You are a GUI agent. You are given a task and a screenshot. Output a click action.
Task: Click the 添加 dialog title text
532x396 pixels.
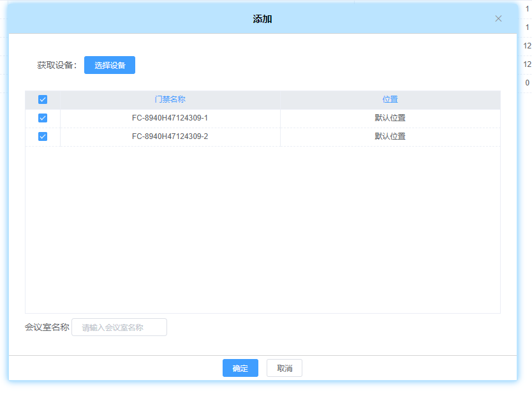point(262,19)
